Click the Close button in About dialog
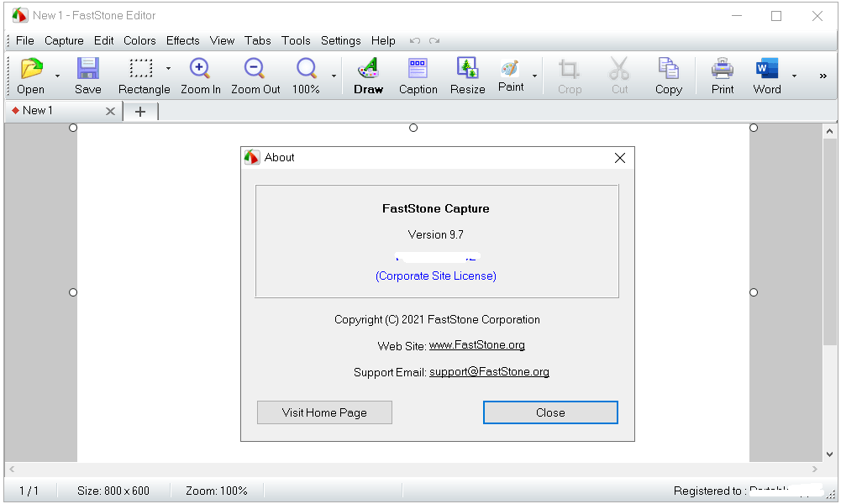 pos(550,412)
